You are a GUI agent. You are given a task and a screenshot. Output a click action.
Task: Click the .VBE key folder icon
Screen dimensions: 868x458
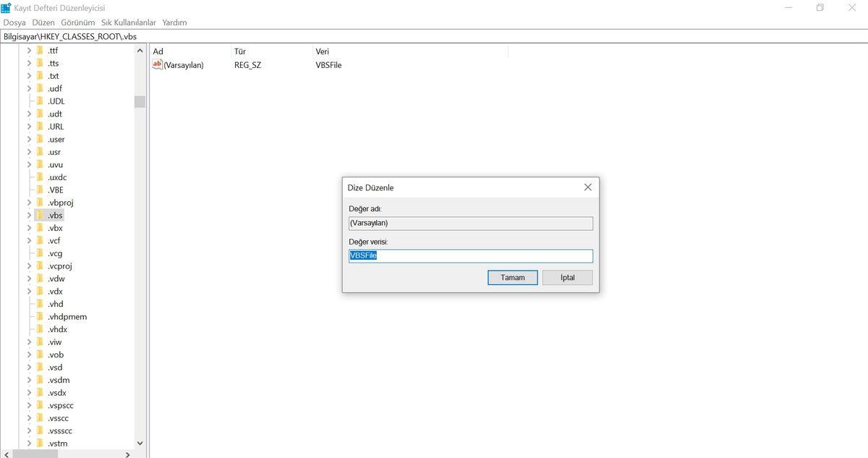41,190
